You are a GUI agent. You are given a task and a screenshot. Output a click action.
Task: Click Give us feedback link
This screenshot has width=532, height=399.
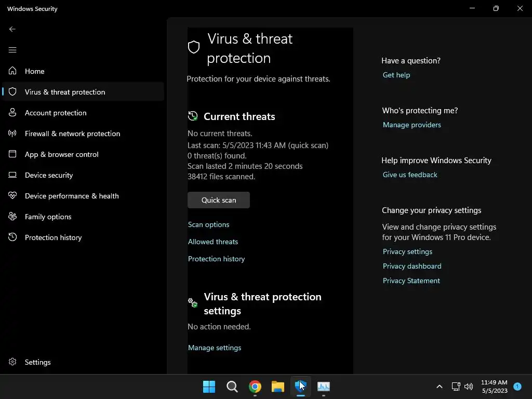(410, 175)
